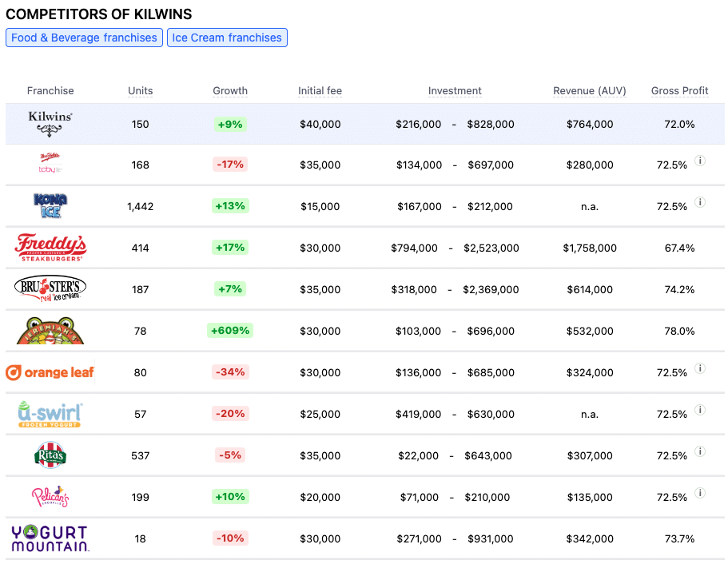Click the 537 units value

[x=140, y=455]
